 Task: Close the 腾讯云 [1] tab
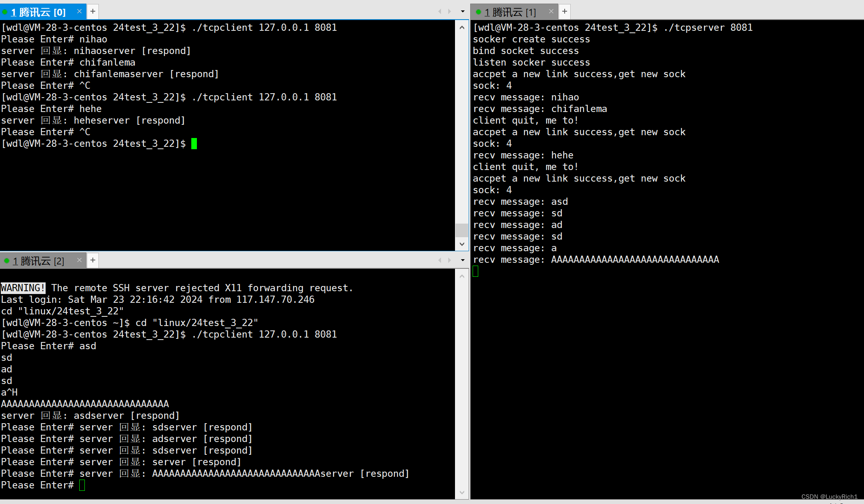(551, 11)
